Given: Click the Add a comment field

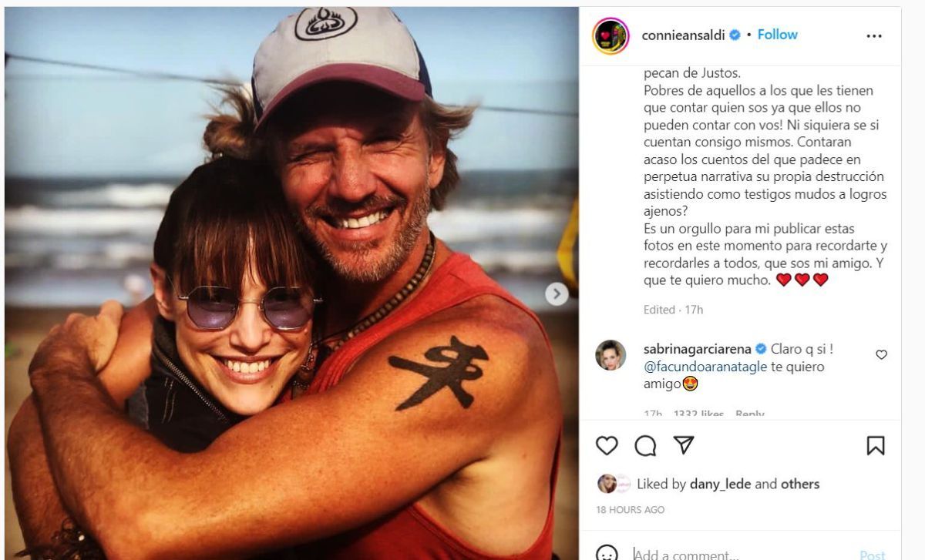Looking at the screenshot, I should tap(740, 554).
